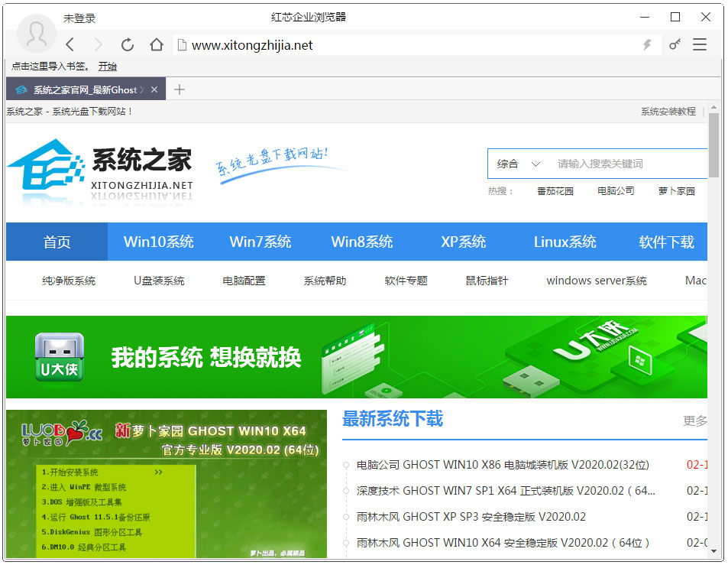Click the page vertical scrollbar down arrow
This screenshot has height=565, width=728.
tap(713, 550)
